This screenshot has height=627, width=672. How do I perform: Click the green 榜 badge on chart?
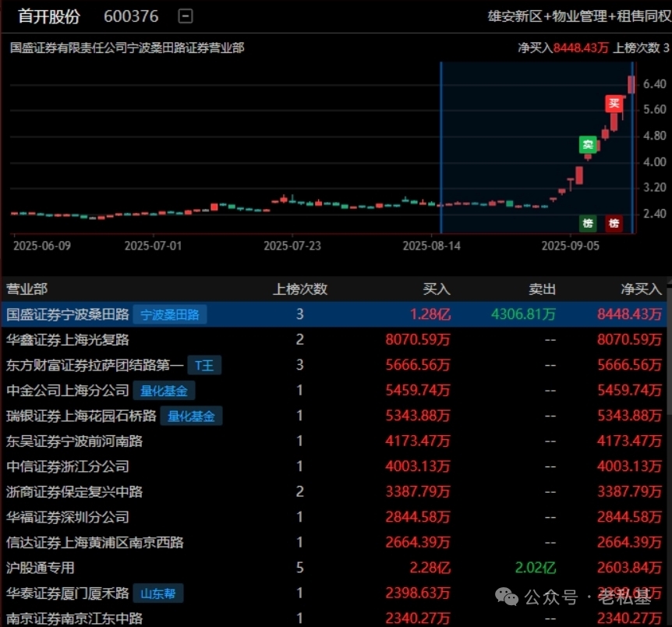pos(588,224)
